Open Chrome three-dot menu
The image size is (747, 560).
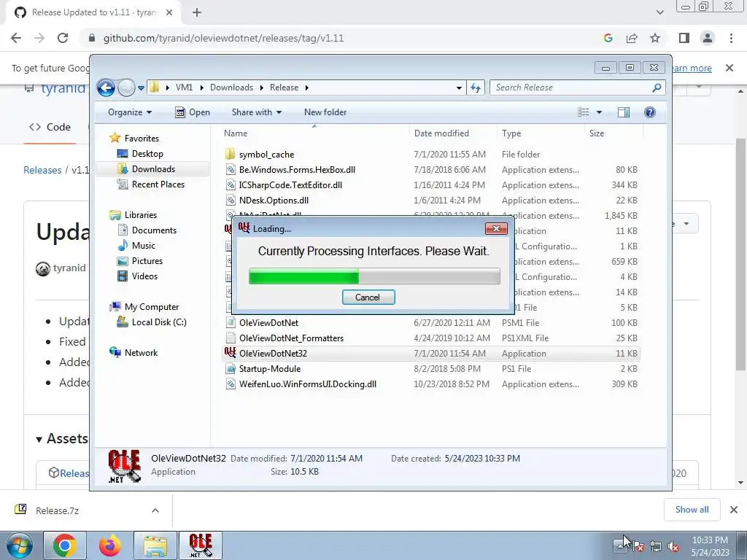(x=731, y=38)
